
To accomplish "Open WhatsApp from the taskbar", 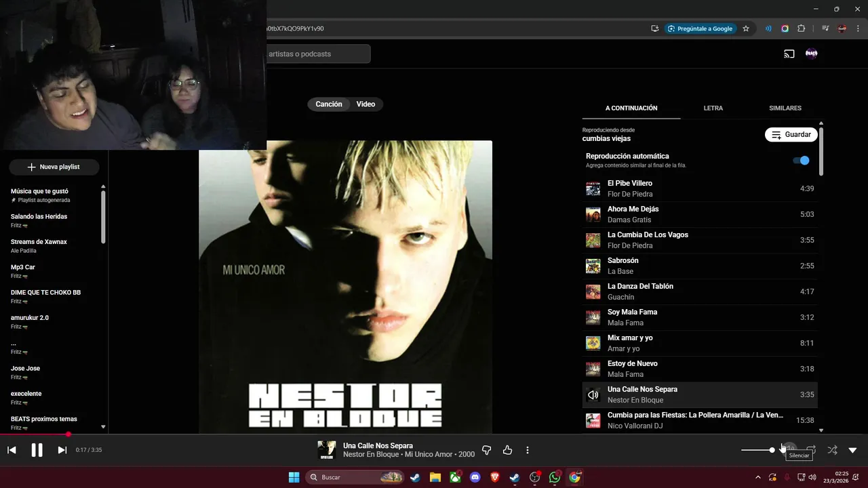I will tap(555, 477).
